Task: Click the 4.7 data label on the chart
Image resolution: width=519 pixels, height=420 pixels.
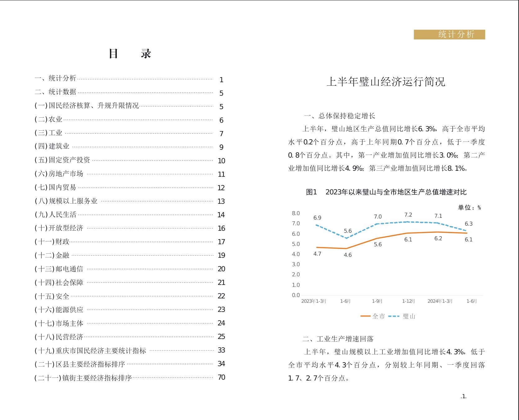Action: pos(317,254)
